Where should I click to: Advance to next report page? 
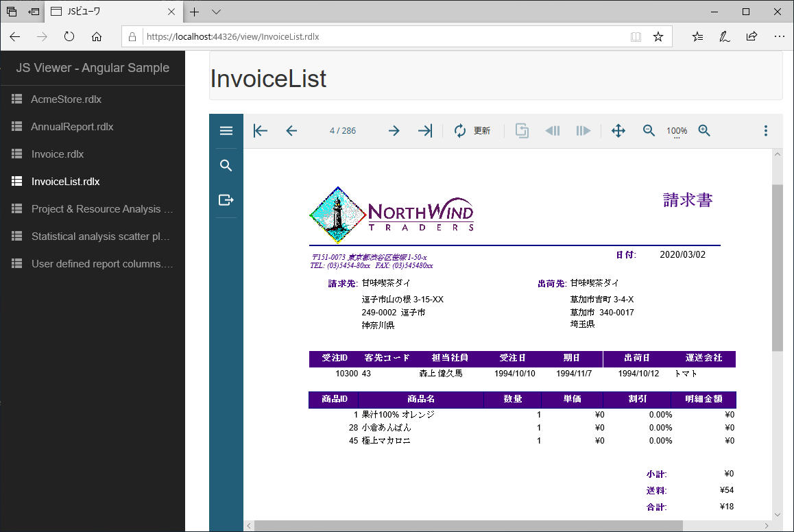(x=394, y=131)
